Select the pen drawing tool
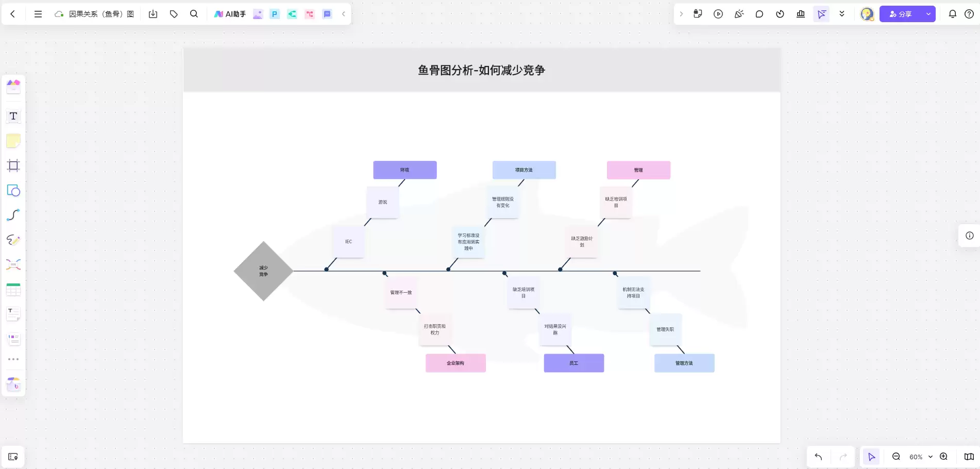Viewport: 980px width, 469px height. click(13, 240)
